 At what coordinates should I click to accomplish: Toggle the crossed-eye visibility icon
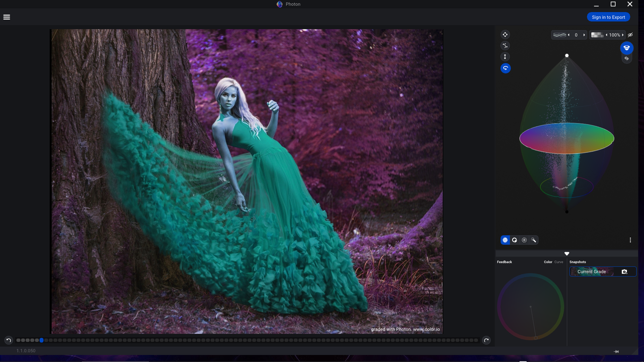pos(630,35)
